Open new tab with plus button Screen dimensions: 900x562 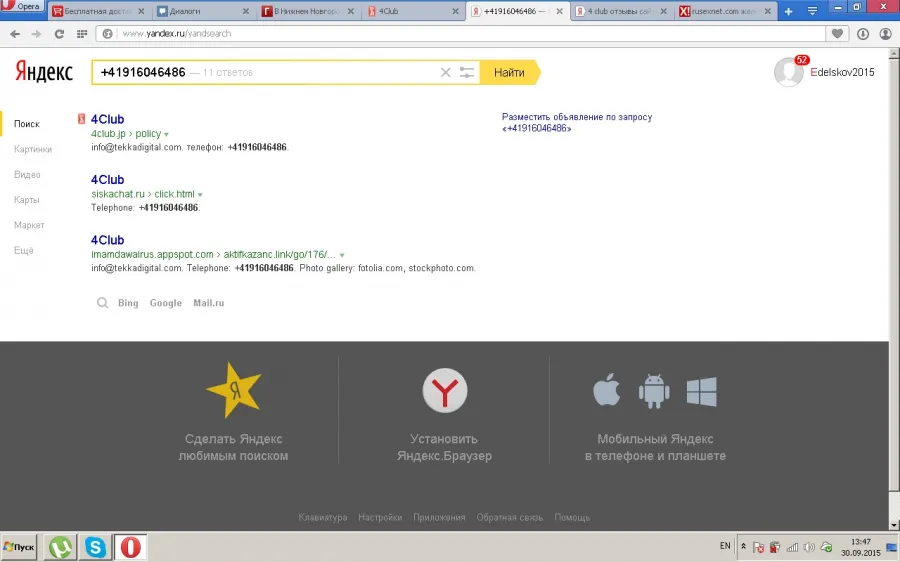[789, 11]
